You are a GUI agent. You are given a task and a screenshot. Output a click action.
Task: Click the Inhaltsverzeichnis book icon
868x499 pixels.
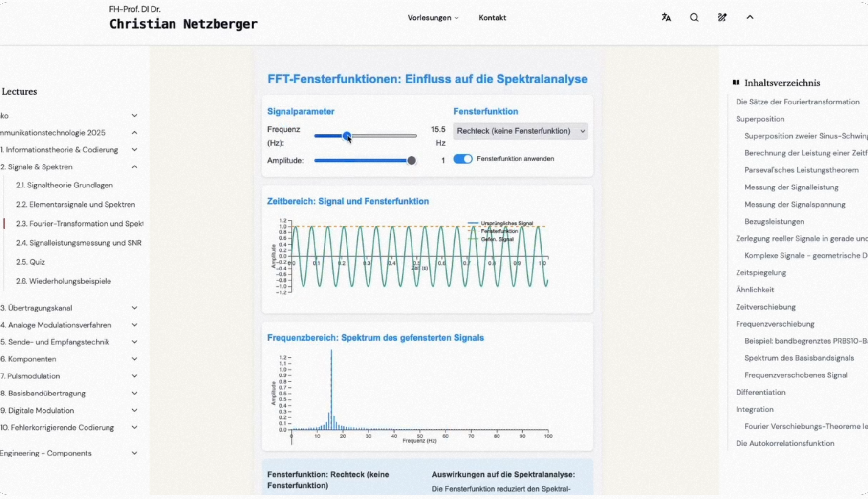(x=736, y=83)
